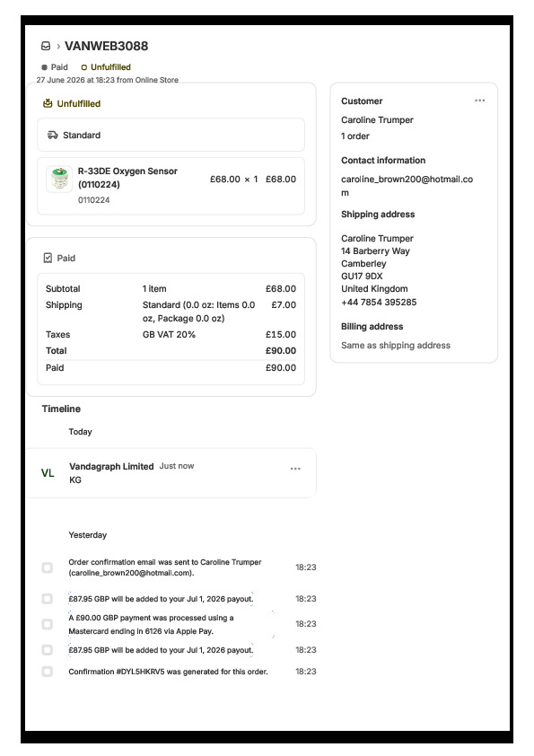534x756 pixels.
Task: Tick checkbox for Confirmation #DYL5HKRV5 event
Action: click(48, 671)
